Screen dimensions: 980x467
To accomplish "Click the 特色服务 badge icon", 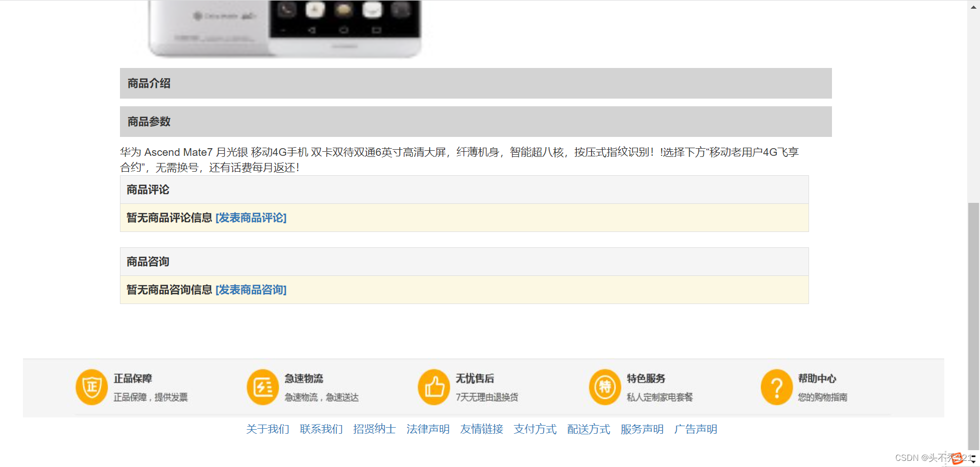I will tap(605, 387).
